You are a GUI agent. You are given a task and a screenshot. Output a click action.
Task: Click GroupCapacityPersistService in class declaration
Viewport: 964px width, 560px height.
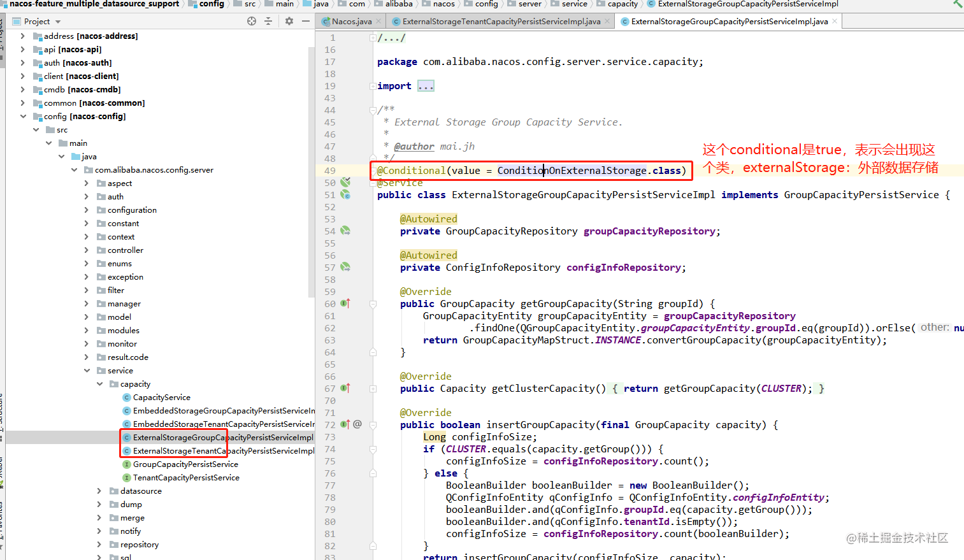[x=861, y=194]
